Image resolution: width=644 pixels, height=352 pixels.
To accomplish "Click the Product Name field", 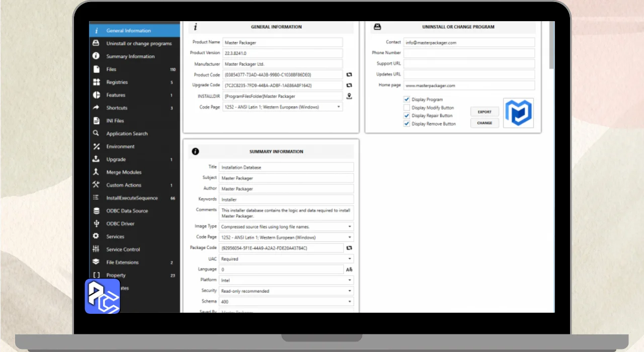I will (283, 43).
